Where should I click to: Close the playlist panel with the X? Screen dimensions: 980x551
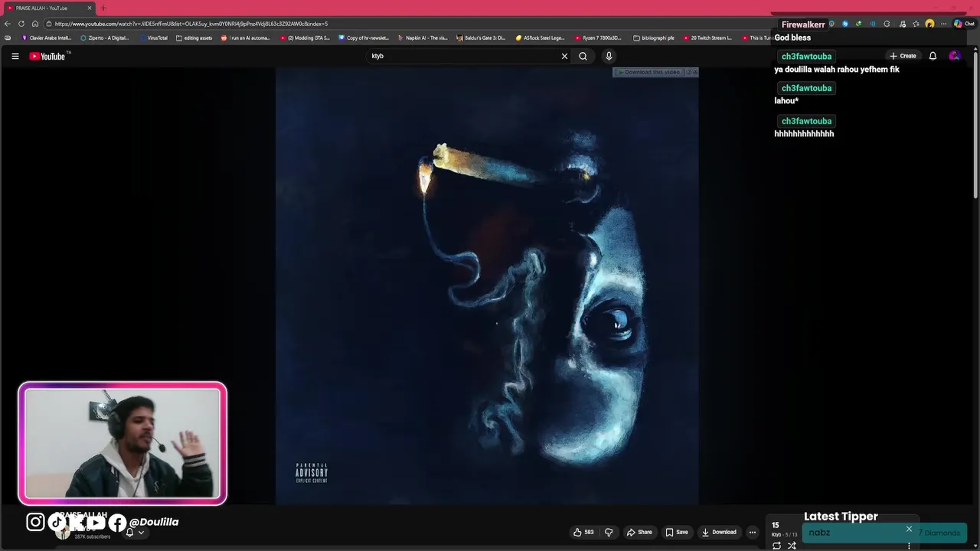(x=909, y=529)
